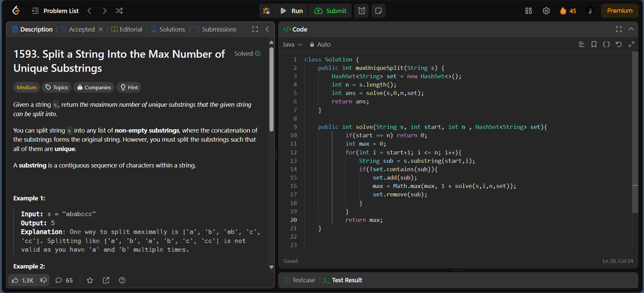
Task: Toggle the Auto lock setting
Action: pyautogui.click(x=320, y=45)
